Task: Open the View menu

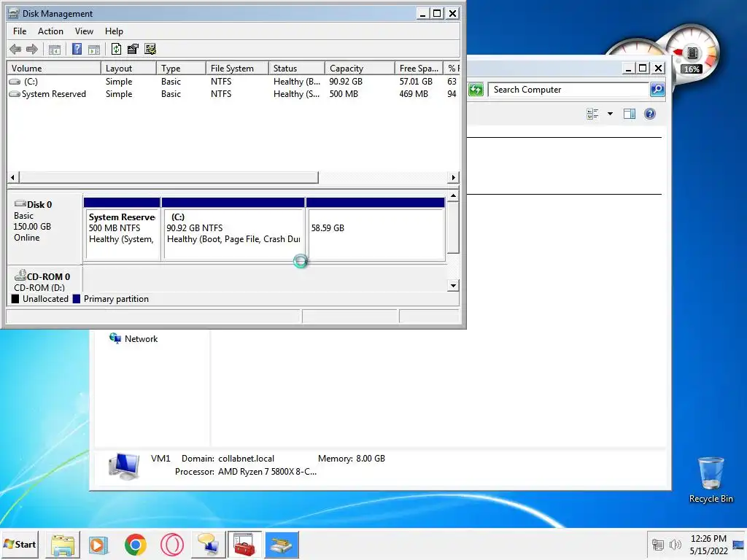Action: click(x=84, y=31)
